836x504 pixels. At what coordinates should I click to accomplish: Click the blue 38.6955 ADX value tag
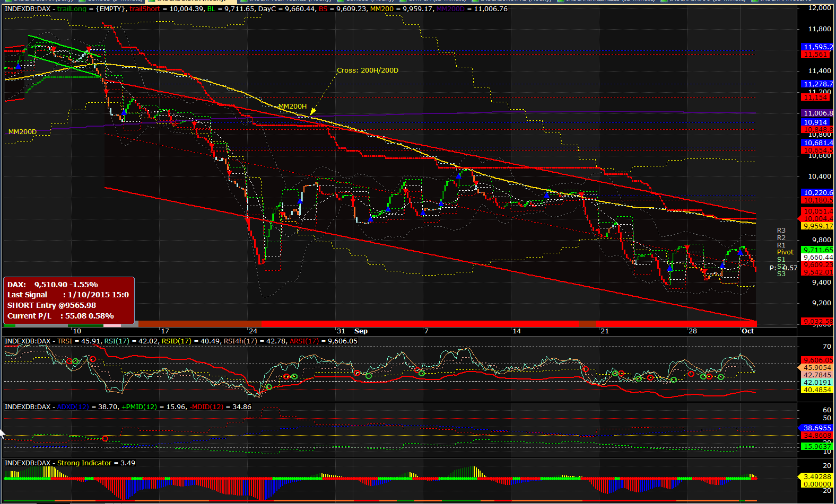coord(817,428)
